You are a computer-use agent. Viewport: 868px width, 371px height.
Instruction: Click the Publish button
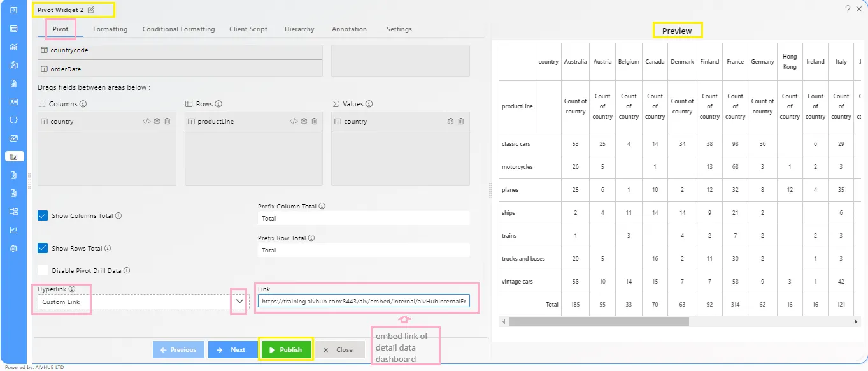pyautogui.click(x=286, y=349)
